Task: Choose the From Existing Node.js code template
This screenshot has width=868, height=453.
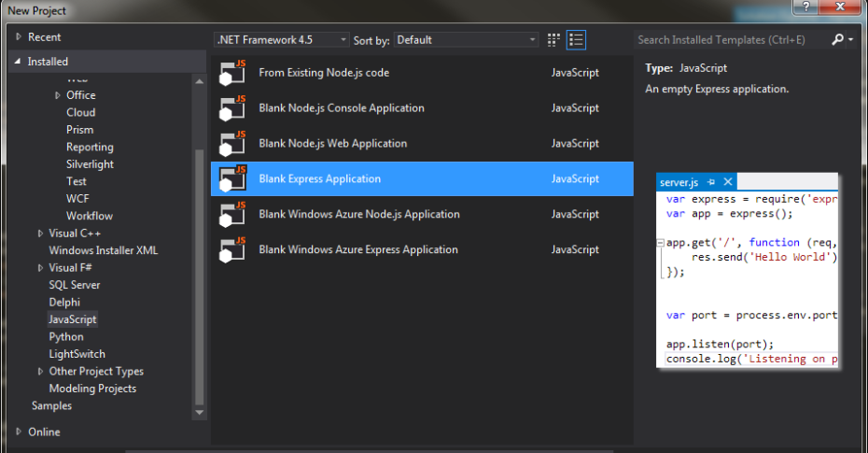Action: [x=324, y=73]
